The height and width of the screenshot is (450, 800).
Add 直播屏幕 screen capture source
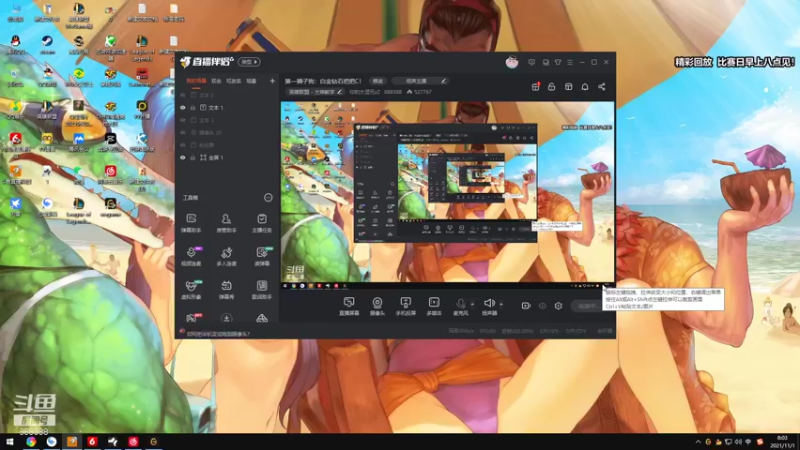349,306
